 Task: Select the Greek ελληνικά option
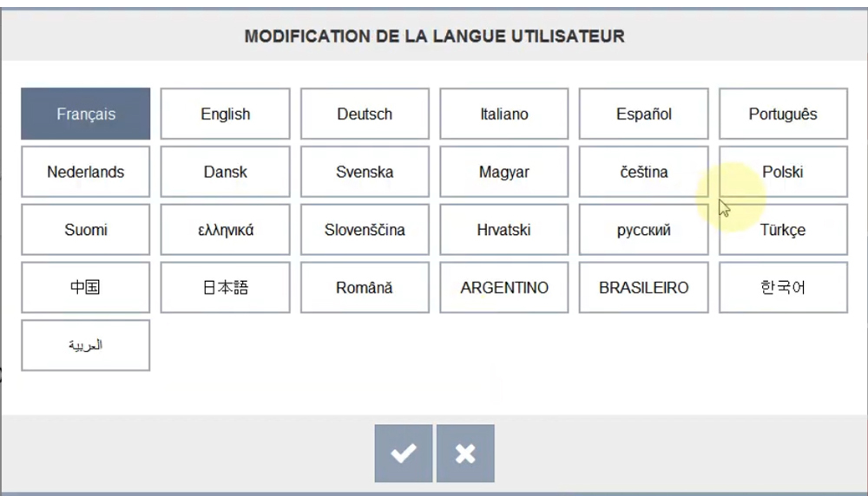226,230
